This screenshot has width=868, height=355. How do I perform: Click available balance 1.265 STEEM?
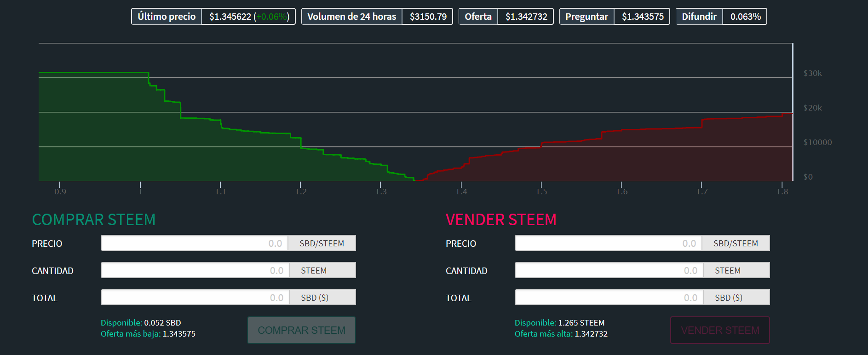coord(581,323)
